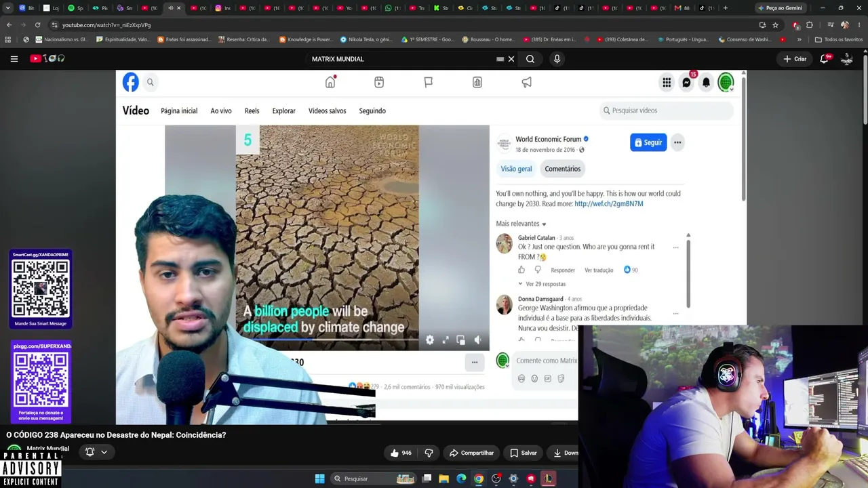This screenshot has height=488, width=868.
Task: Select the 'Visão geral' tab
Action: [516, 169]
